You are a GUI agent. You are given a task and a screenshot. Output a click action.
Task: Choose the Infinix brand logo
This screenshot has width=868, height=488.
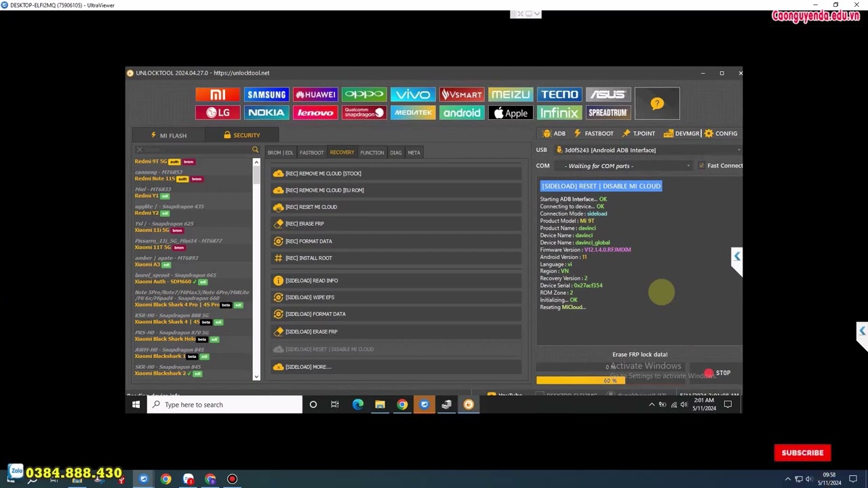tap(559, 113)
